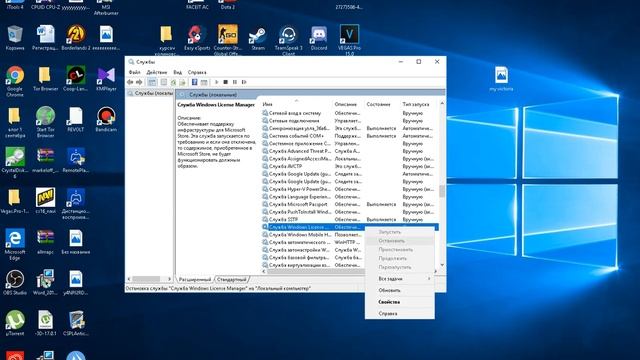Open the Действие menu
640x360 pixels.
[x=157, y=72]
